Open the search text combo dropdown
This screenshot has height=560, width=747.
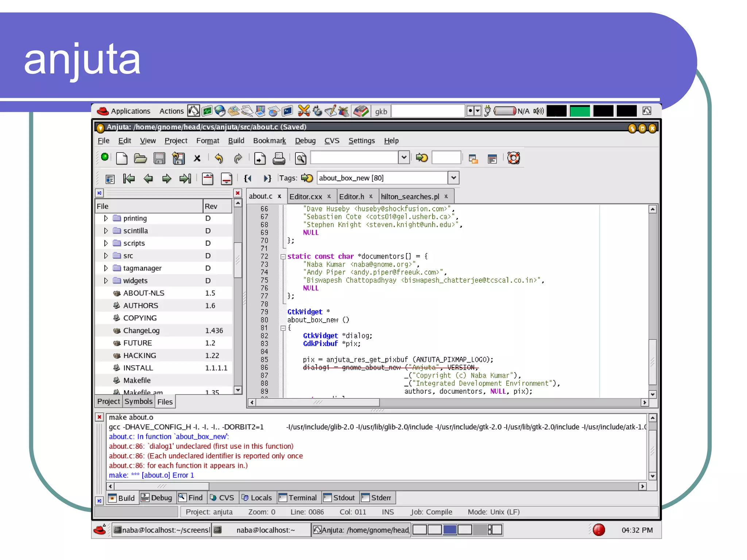pos(404,157)
